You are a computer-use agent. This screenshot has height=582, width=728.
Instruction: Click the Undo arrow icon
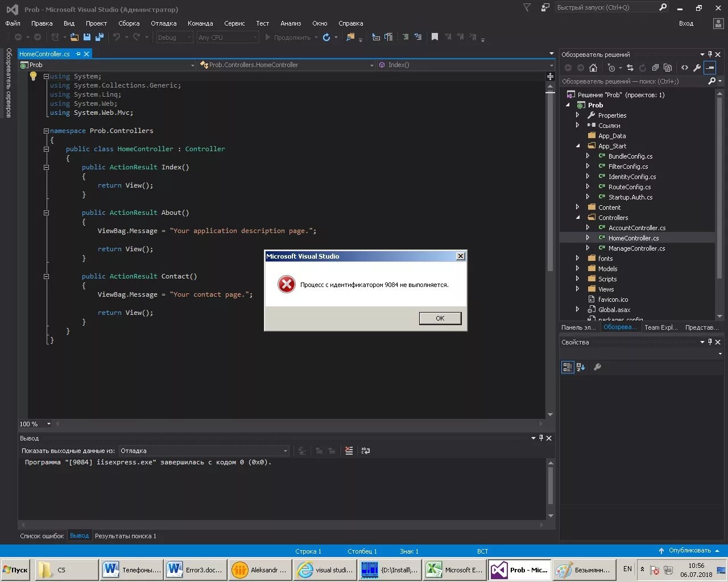point(116,37)
